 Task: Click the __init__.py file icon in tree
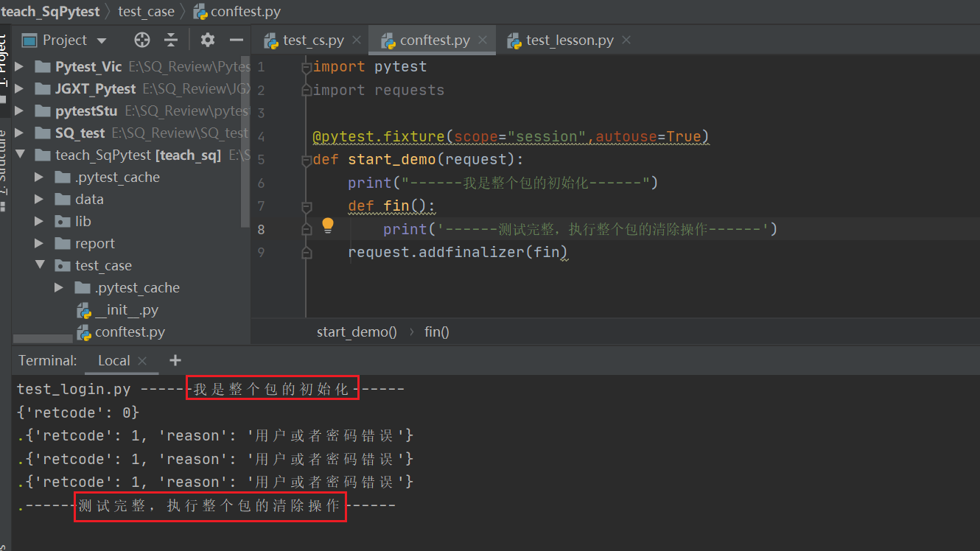click(x=83, y=310)
